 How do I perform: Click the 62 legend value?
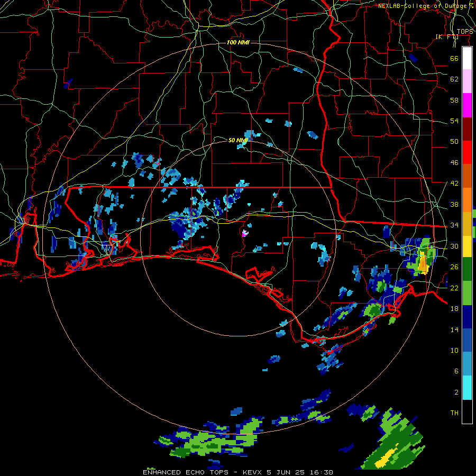(454, 79)
